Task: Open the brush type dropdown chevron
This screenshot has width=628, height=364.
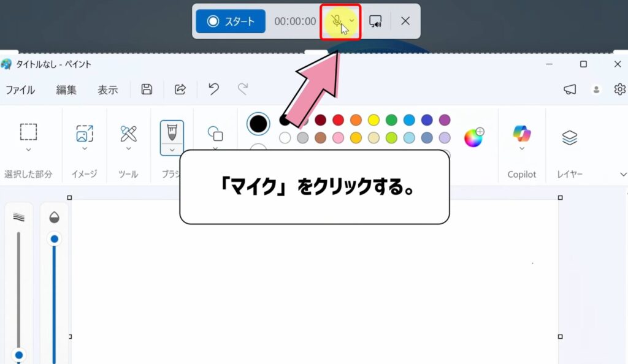Action: (x=171, y=150)
